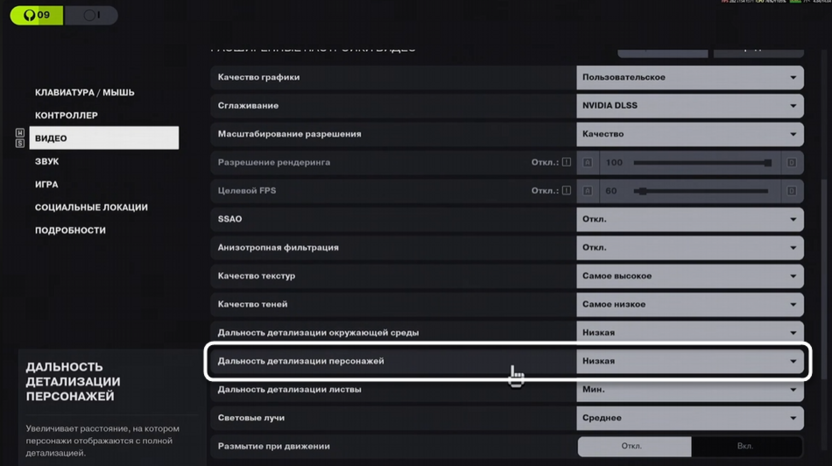The width and height of the screenshot is (832, 466).
Task: Expand the Сглаживание NVIDIA DLSS dropdown
Action: (690, 105)
